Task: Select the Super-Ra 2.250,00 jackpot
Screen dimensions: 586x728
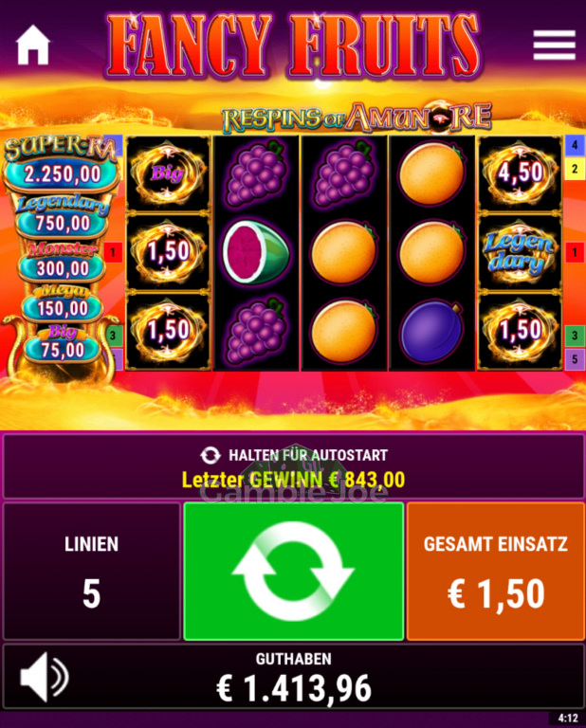Action: point(61,164)
